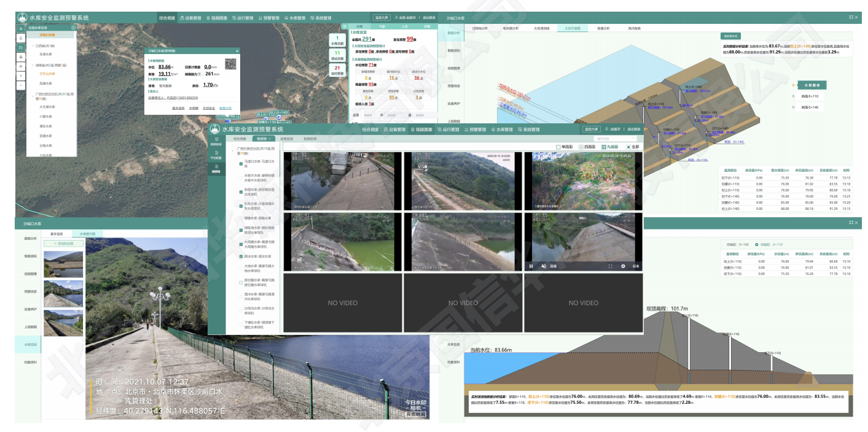Open 预警管理 in the video window's top menu
Image resolution: width=868 pixels, height=432 pixels.
point(475,130)
